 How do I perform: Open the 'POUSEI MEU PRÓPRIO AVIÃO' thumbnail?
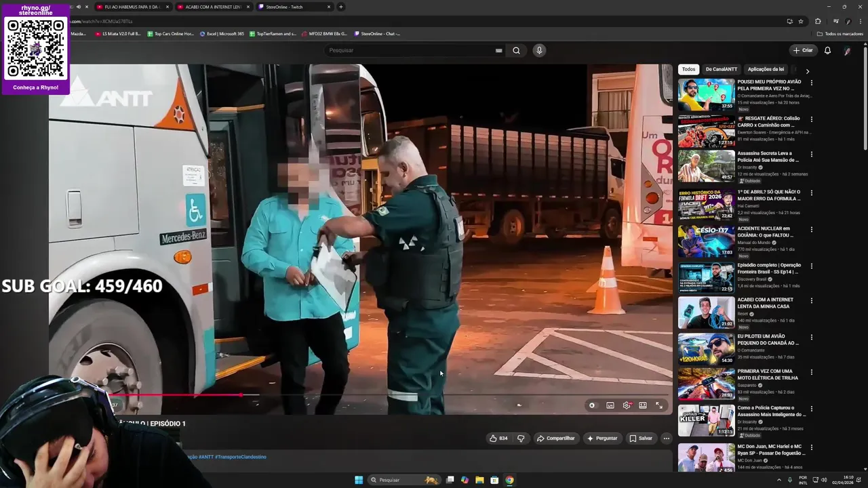706,95
